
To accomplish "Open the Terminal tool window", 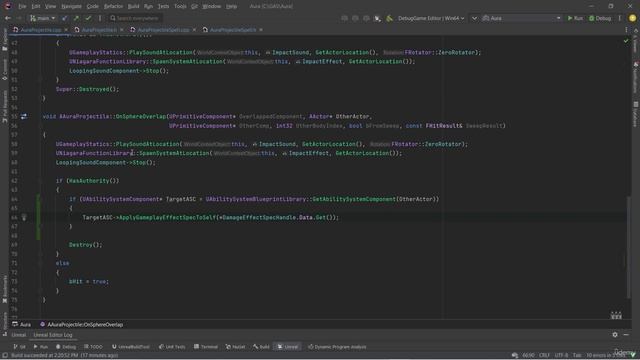I will (206, 347).
